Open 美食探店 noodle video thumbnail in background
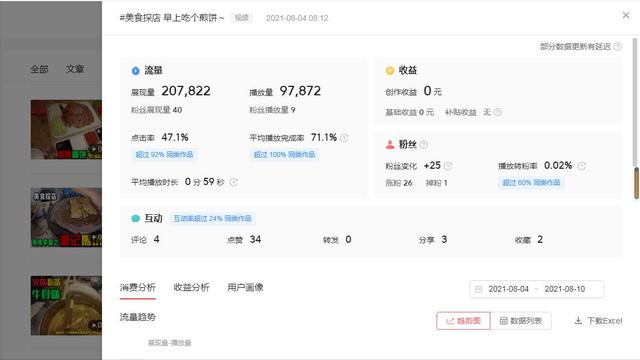640x360 pixels. (66, 218)
